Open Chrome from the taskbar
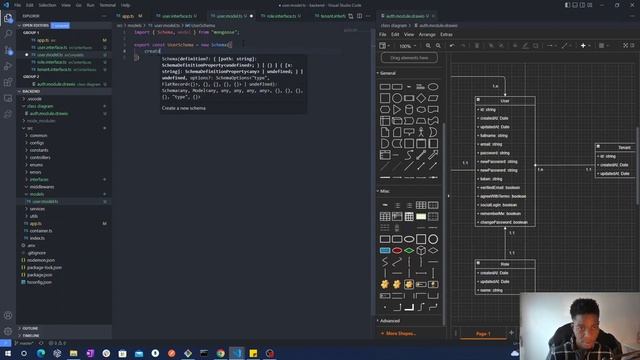The width and height of the screenshot is (640, 360). 220,353
